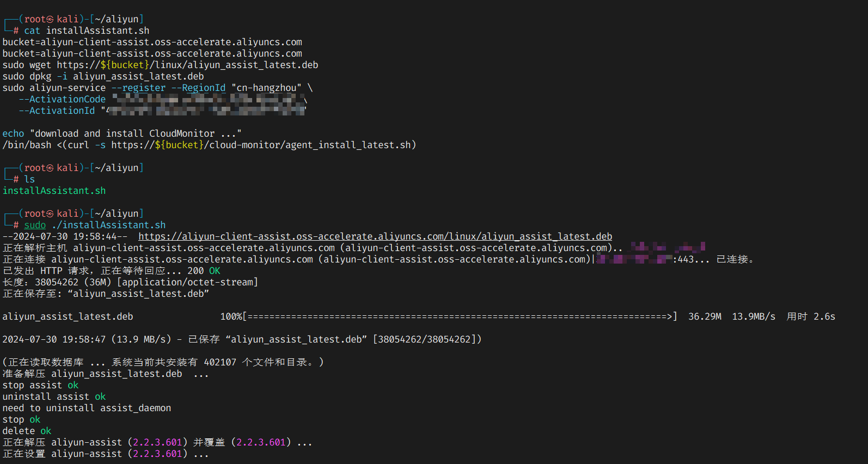This screenshot has height=464, width=868.
Task: Click the '13.9MB/s' speed in progress row
Action: [754, 316]
